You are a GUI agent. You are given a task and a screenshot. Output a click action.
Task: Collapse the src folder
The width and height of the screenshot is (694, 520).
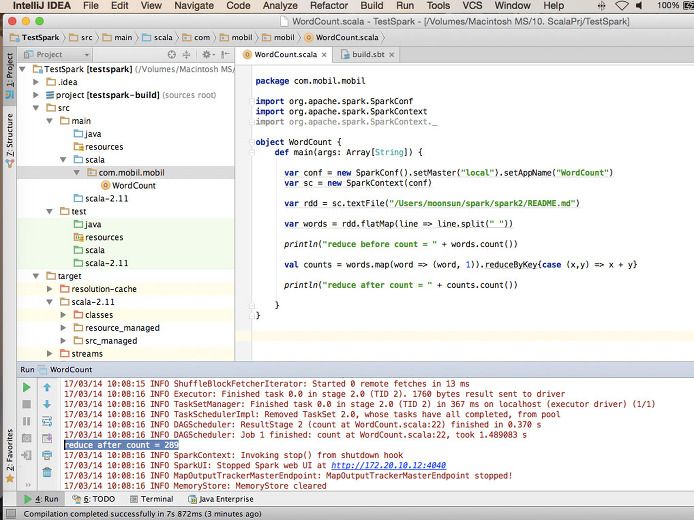point(36,108)
